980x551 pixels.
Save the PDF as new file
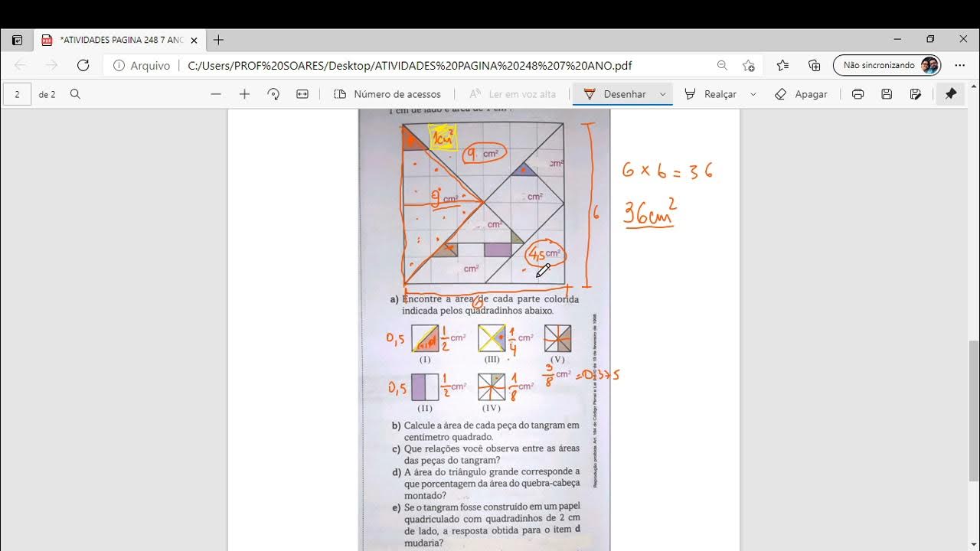(x=916, y=94)
